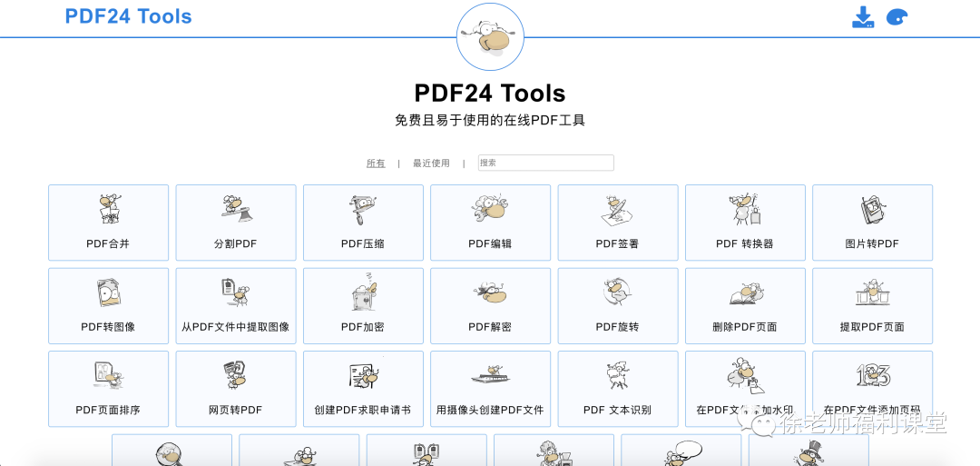Screen dimensions: 980x466
Task: Open the magnifying glass tool card in bottom row
Action: 171,451
